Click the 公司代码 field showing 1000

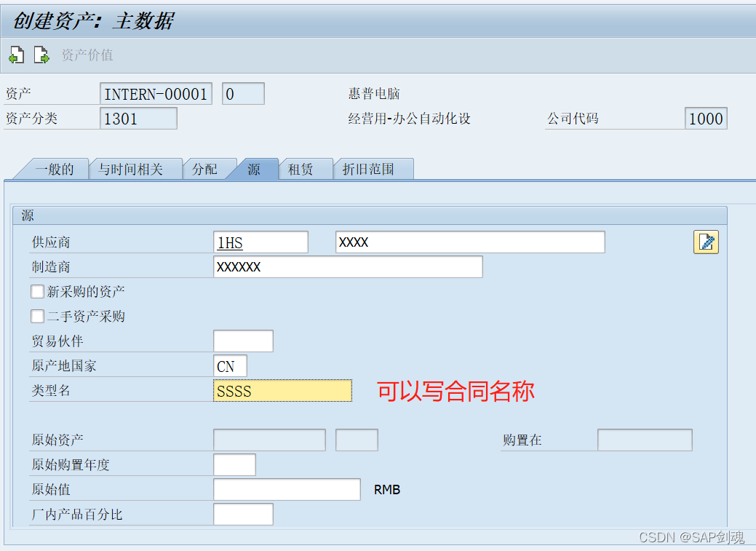(x=706, y=118)
